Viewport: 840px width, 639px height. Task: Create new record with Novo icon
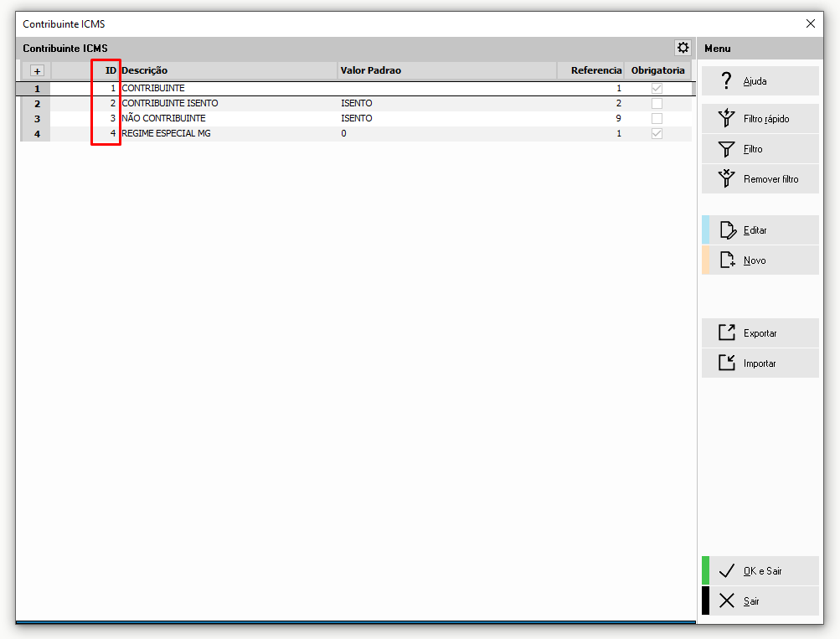pyautogui.click(x=726, y=260)
